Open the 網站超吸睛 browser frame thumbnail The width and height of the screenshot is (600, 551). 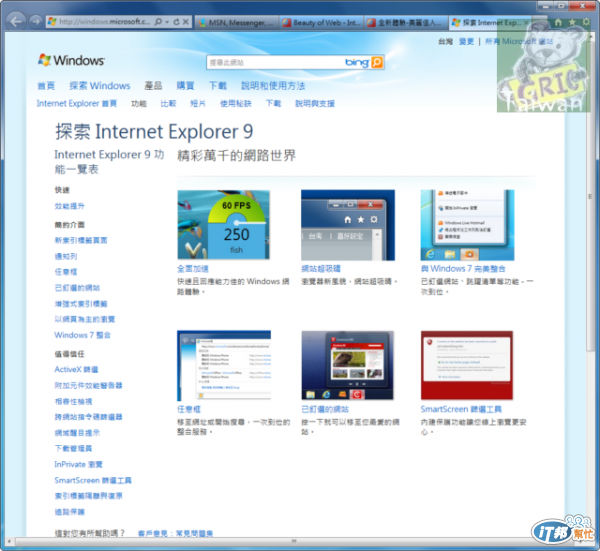(348, 225)
